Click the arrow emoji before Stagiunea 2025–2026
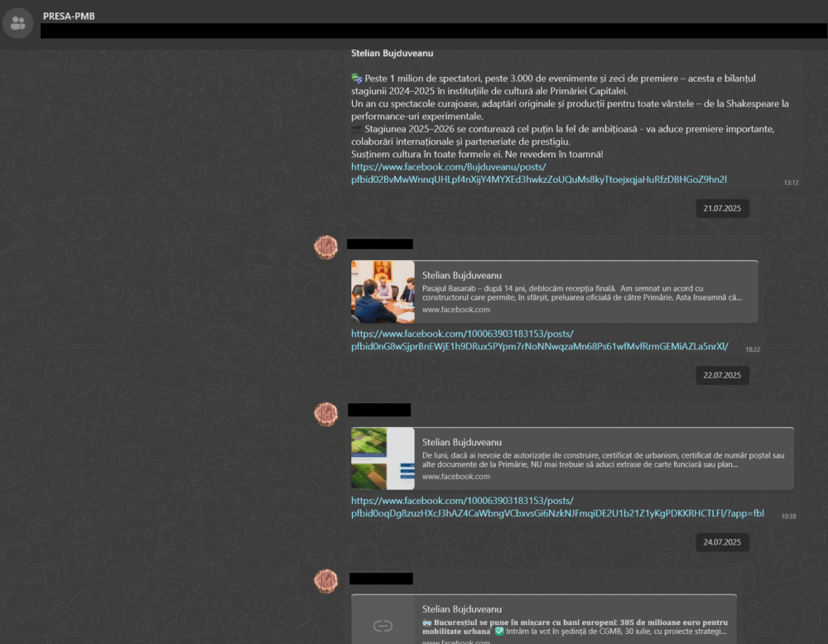The width and height of the screenshot is (828, 644). coord(357,129)
